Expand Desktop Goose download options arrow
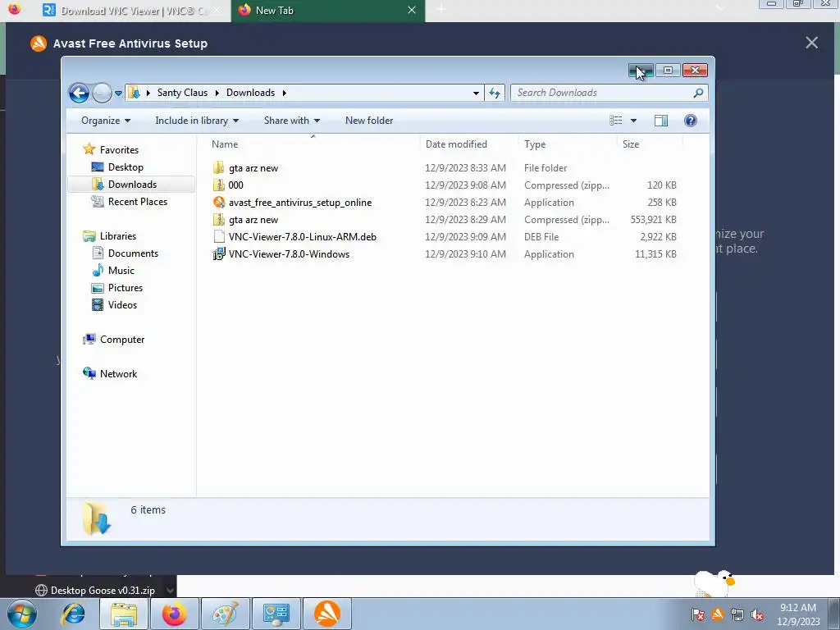Image resolution: width=840 pixels, height=630 pixels. [170, 591]
